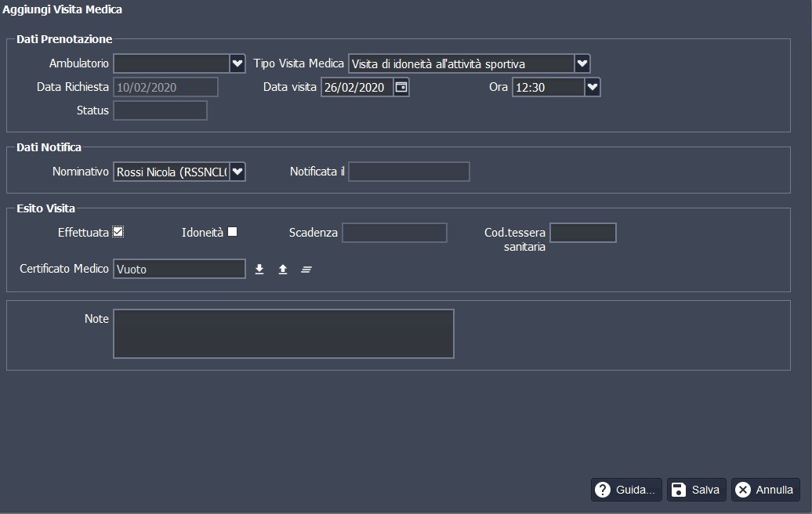The image size is (812, 514).
Task: Click the Data Richiesta date field
Action: pyautogui.click(x=165, y=87)
